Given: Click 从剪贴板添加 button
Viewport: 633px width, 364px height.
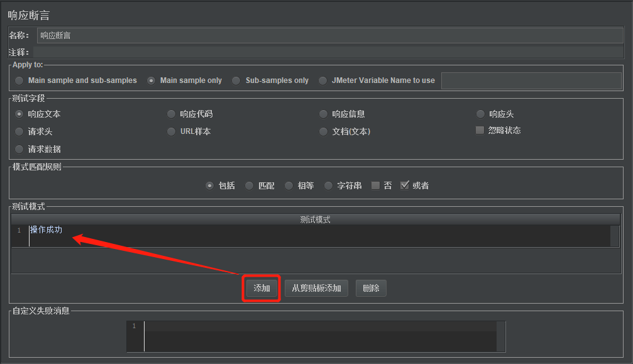Looking at the screenshot, I should [317, 288].
